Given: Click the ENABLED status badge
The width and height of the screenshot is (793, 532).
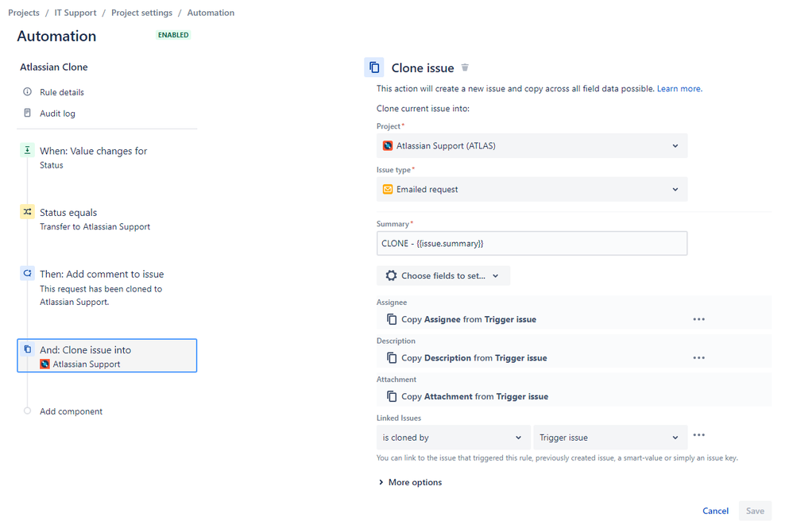Looking at the screenshot, I should 173,35.
